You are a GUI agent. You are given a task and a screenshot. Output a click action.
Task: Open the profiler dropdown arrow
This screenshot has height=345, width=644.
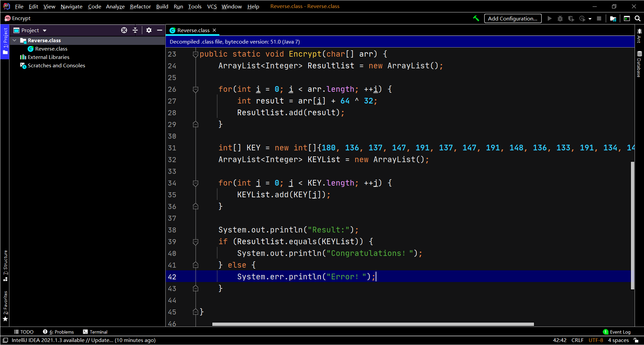tap(590, 19)
